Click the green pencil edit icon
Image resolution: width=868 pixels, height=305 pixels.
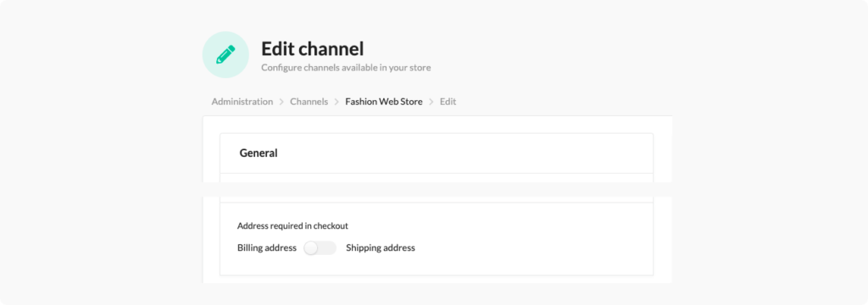pyautogui.click(x=225, y=55)
